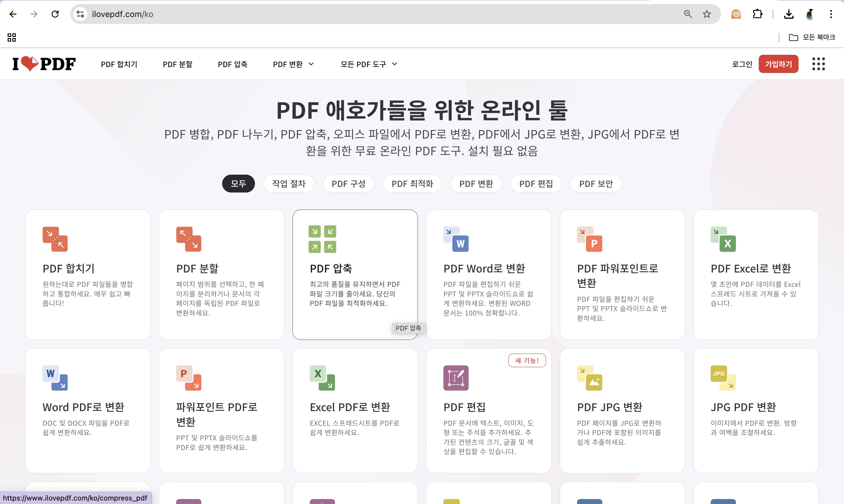Click the PDF 분할 split icon
844x504 pixels.
[x=188, y=239]
